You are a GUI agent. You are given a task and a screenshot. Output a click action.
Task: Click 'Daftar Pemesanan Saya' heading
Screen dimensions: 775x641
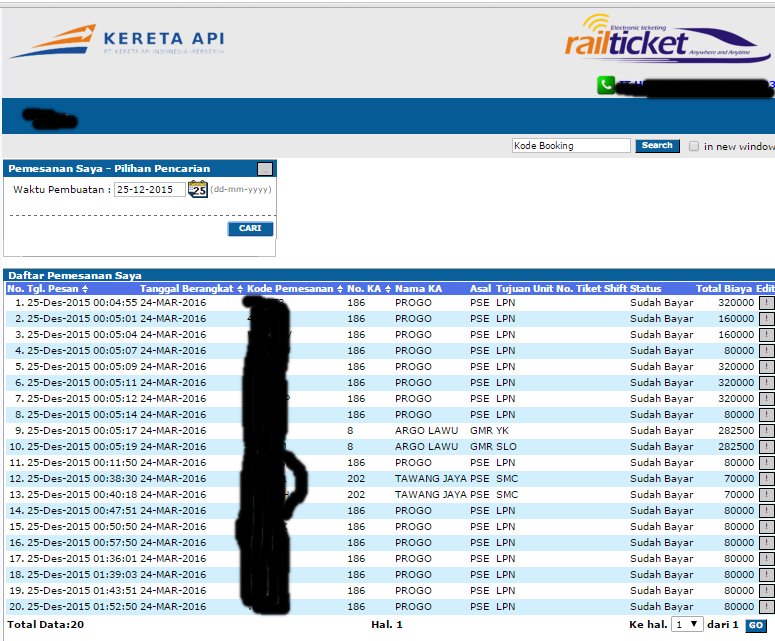pyautogui.click(x=75, y=276)
